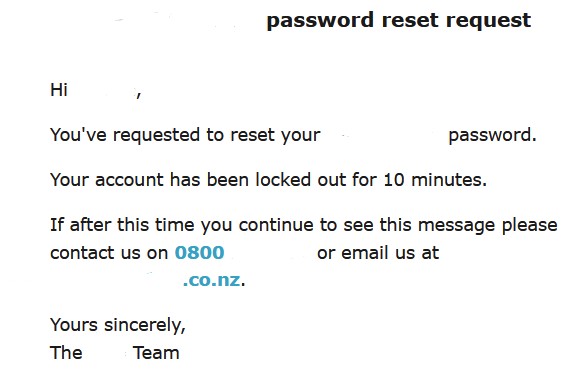
Task: Click the 'password reset request' heading
Action: pos(399,21)
